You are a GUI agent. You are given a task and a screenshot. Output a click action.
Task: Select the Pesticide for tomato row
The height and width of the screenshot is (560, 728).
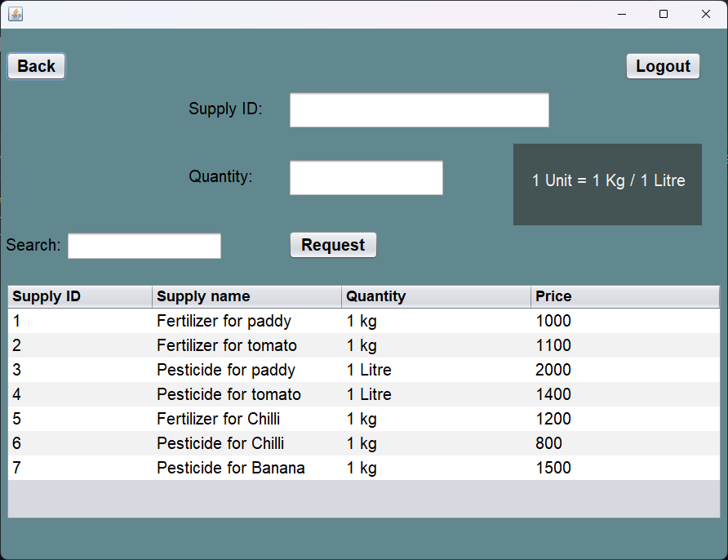coord(245,394)
